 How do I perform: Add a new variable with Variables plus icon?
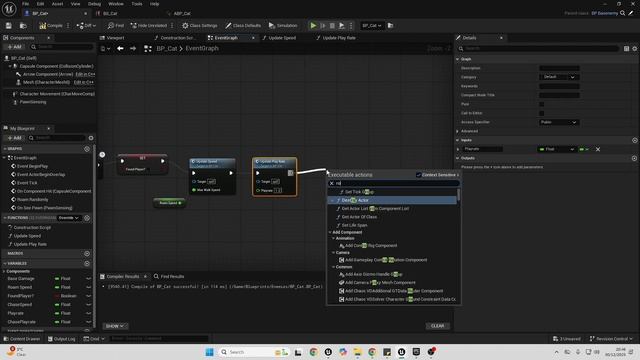tap(87, 264)
